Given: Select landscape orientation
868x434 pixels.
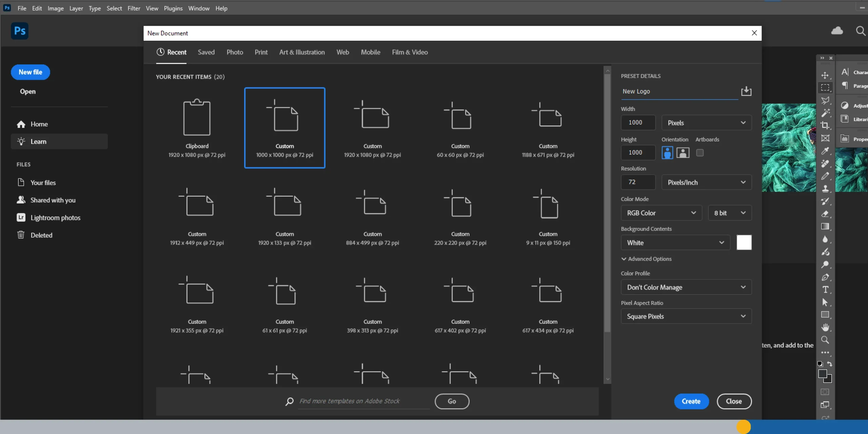Looking at the screenshot, I should pyautogui.click(x=683, y=153).
